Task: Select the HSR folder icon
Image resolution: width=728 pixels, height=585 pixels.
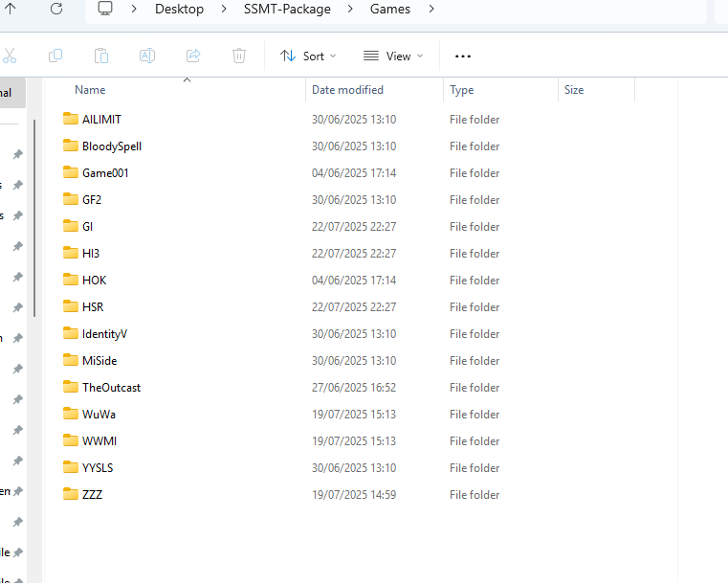Action: [x=71, y=306]
